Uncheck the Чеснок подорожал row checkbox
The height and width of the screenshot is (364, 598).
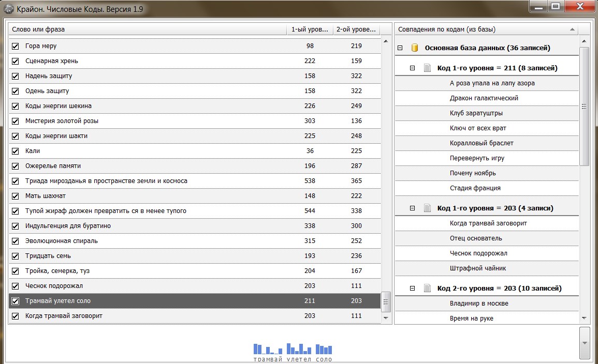tap(16, 286)
